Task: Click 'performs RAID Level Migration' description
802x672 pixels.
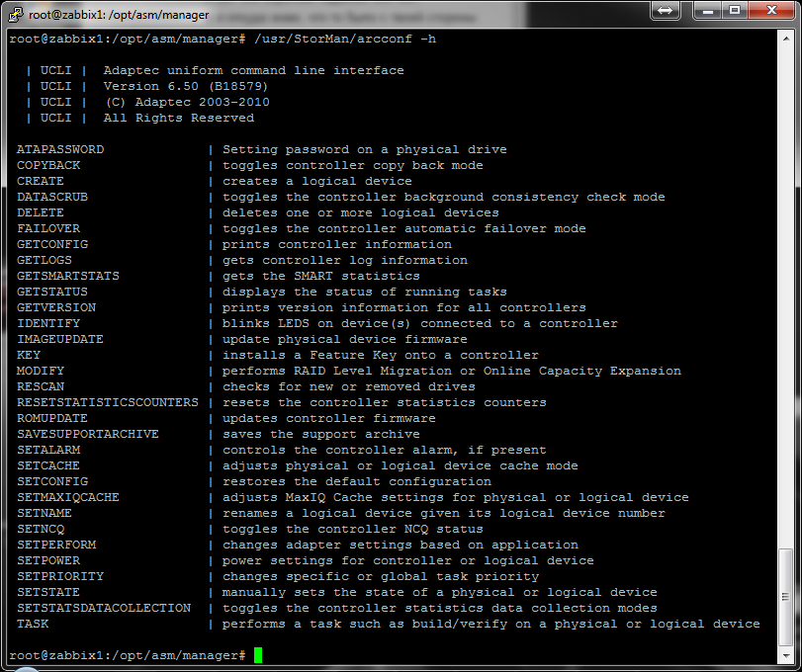Action: click(337, 372)
